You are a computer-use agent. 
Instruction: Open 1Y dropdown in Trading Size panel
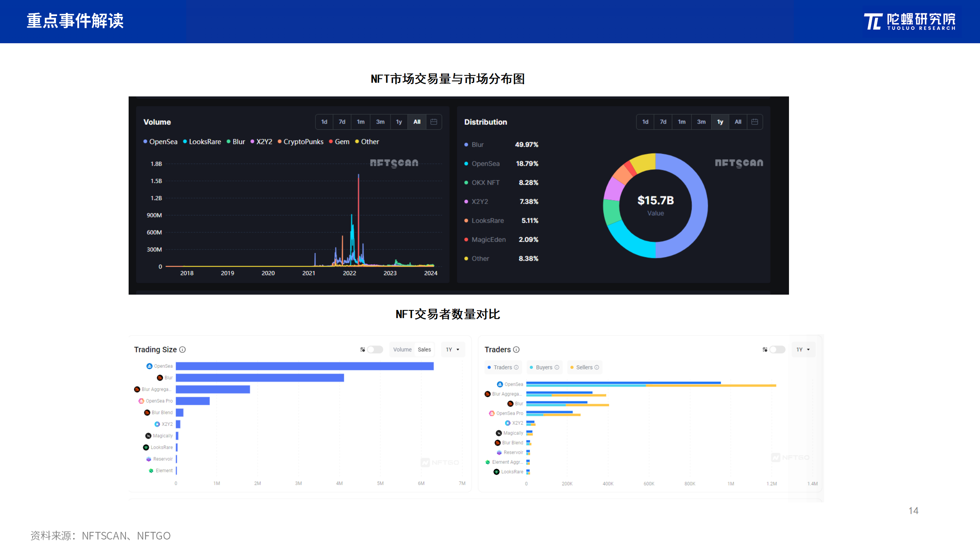pyautogui.click(x=453, y=349)
